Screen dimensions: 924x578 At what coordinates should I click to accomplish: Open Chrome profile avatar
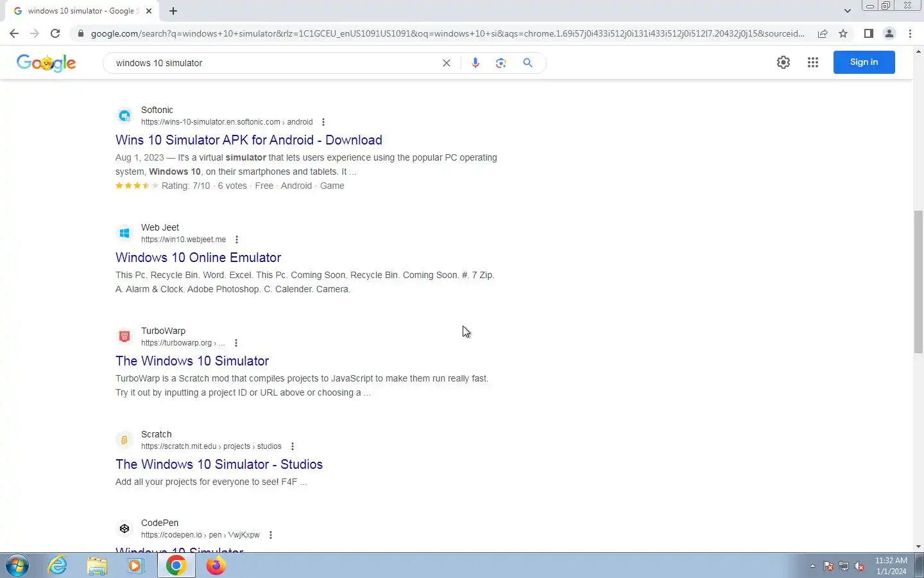889,33
